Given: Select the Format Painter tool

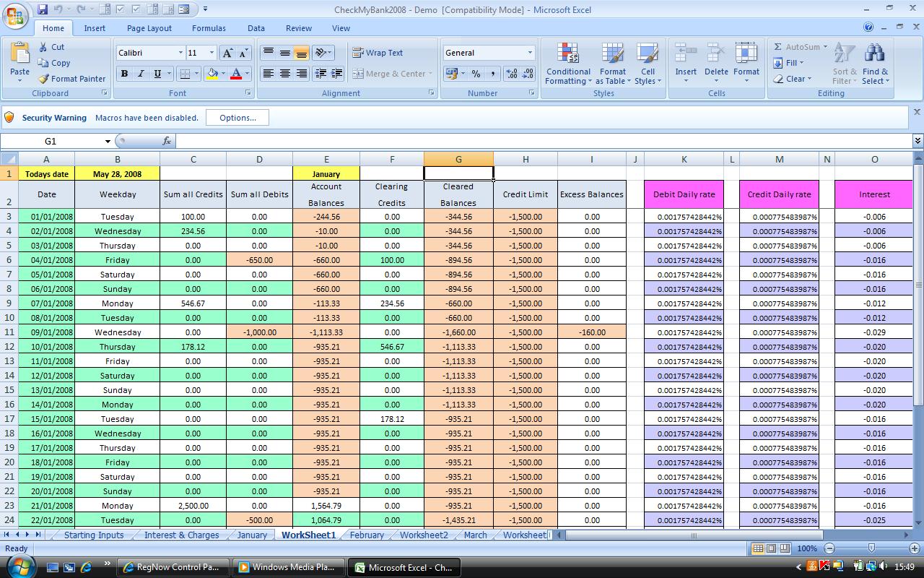Looking at the screenshot, I should (x=72, y=79).
